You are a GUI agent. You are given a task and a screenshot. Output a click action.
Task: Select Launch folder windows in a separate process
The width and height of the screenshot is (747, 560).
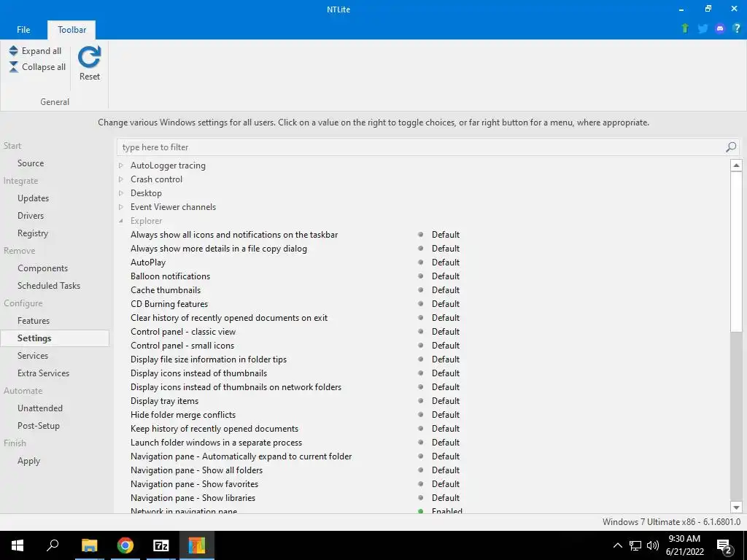pyautogui.click(x=216, y=443)
